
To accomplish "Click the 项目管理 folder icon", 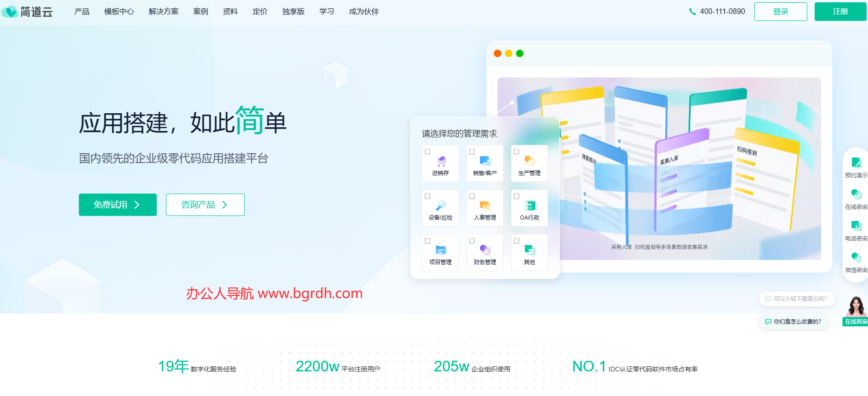I will click(x=441, y=250).
